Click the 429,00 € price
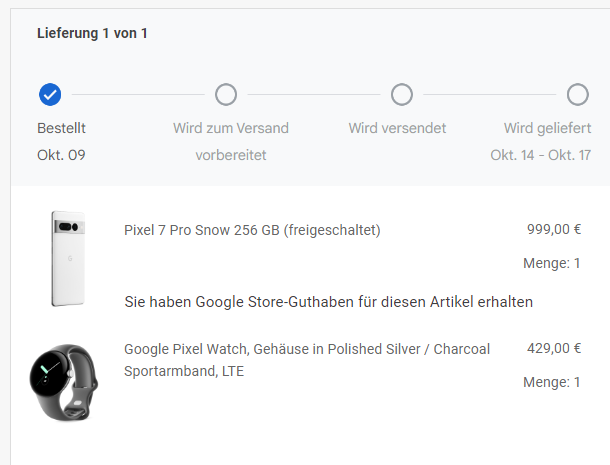Image resolution: width=610 pixels, height=465 pixels. point(554,348)
